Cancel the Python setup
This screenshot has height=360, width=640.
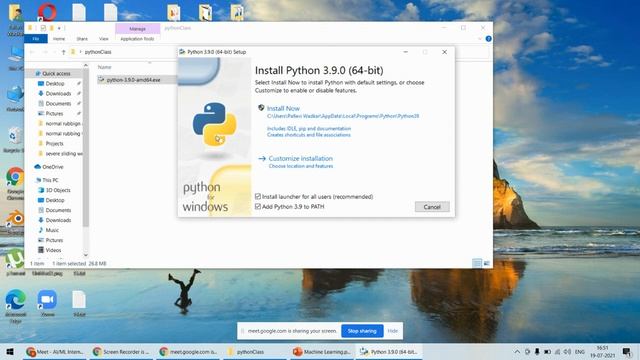432,207
